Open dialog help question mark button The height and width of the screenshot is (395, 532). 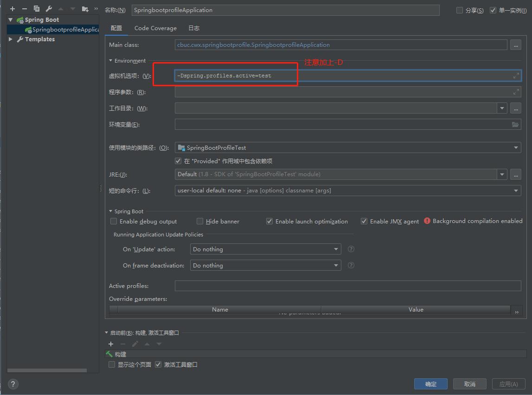click(13, 384)
